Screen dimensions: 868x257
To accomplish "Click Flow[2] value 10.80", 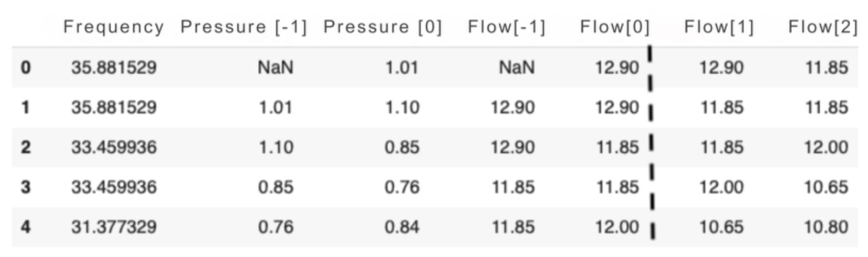I will coord(826,227).
